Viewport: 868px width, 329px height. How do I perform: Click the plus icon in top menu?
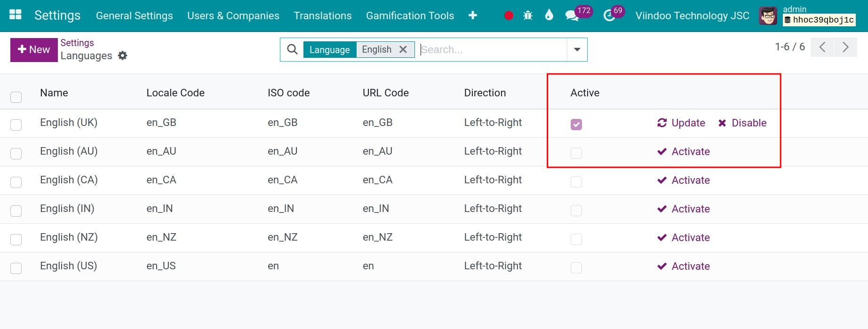pos(473,16)
